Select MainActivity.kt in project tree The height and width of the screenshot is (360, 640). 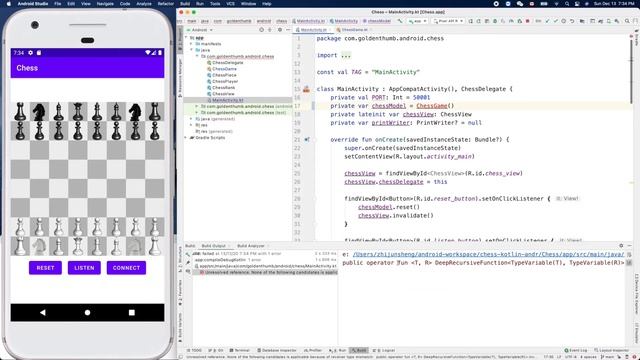click(x=228, y=100)
